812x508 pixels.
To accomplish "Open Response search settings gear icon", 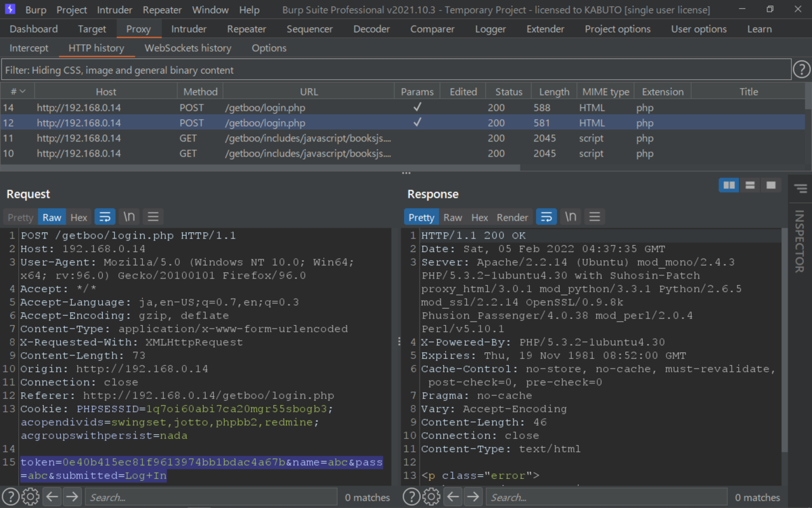I will 431,497.
